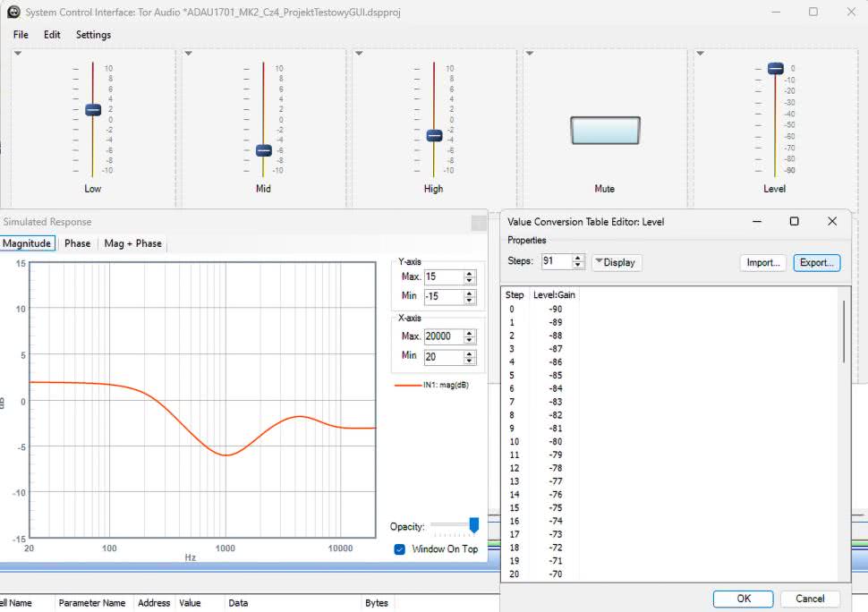Viewport: 868px width, 612px height.
Task: Select the Mag + Phase tab
Action: [x=132, y=243]
